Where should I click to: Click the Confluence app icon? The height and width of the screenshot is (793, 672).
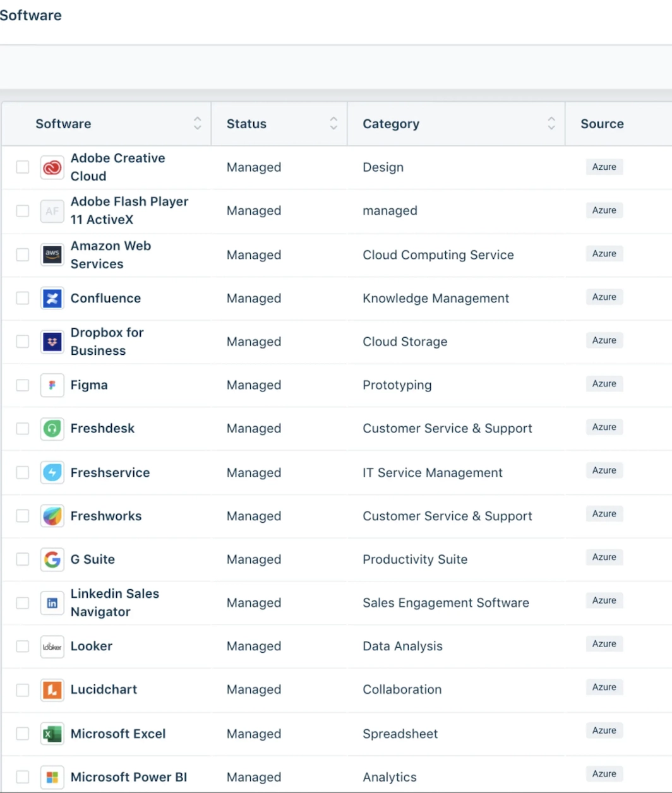(x=52, y=298)
